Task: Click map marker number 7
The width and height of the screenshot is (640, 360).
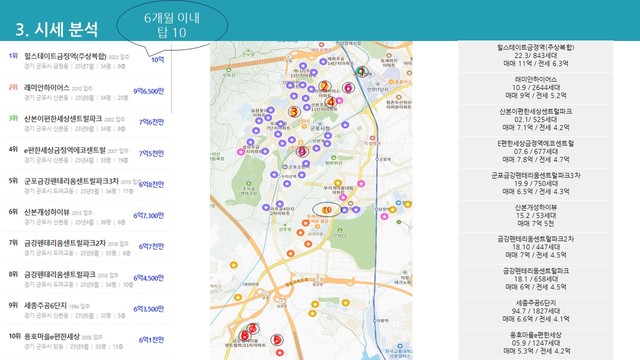Action: [x=253, y=328]
